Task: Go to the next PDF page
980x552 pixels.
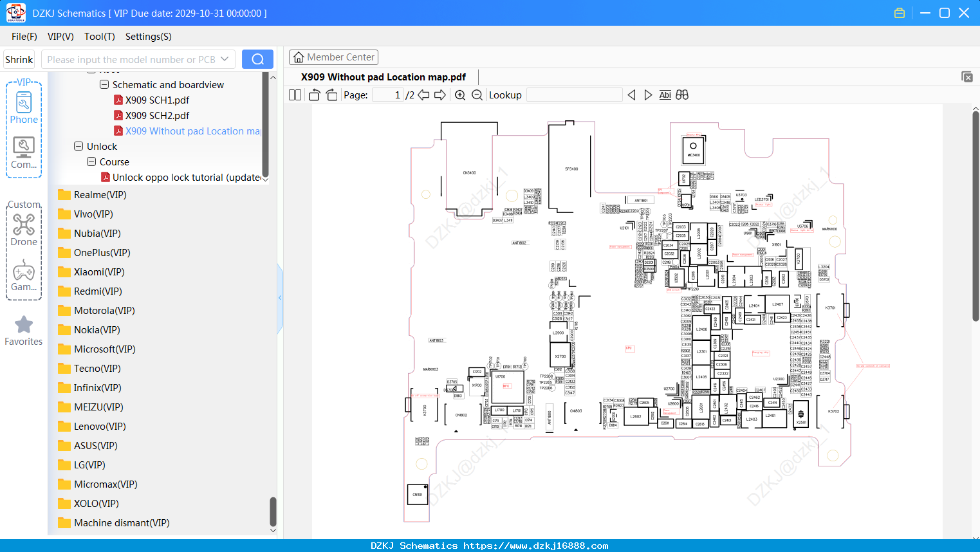Action: [440, 95]
